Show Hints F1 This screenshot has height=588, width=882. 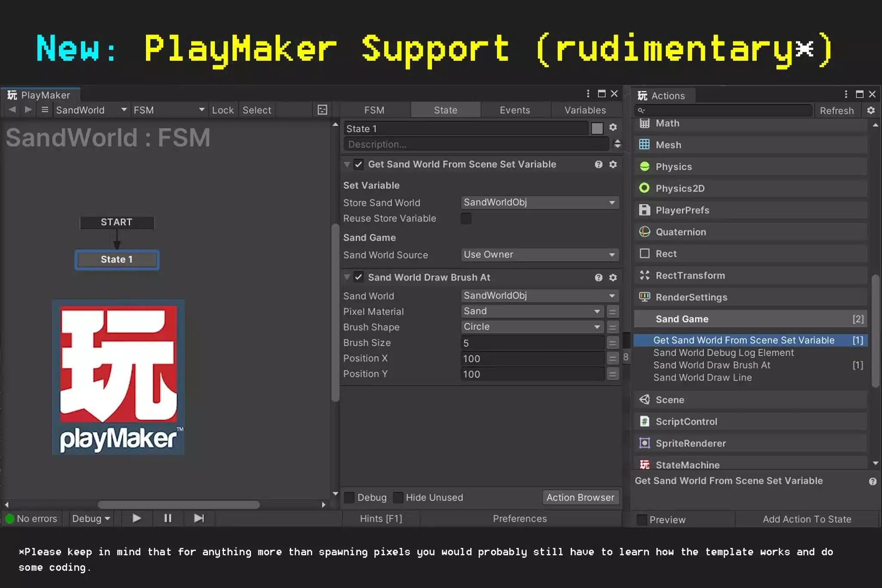[381, 519]
